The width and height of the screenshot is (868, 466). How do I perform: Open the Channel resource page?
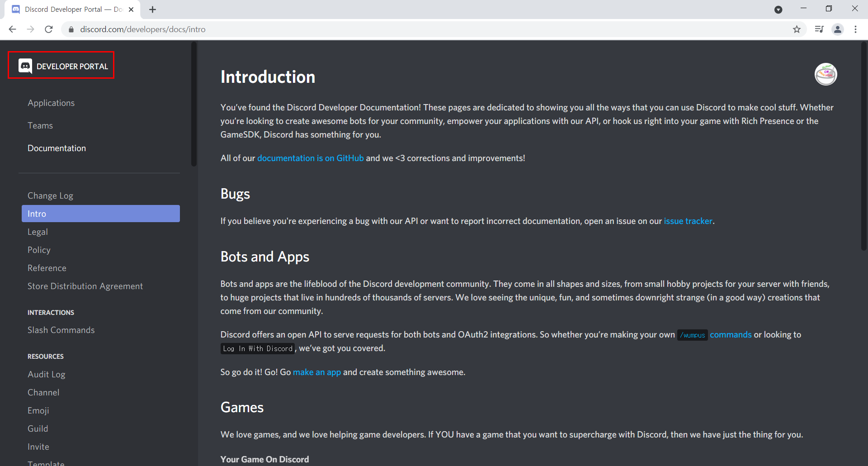[x=43, y=393]
